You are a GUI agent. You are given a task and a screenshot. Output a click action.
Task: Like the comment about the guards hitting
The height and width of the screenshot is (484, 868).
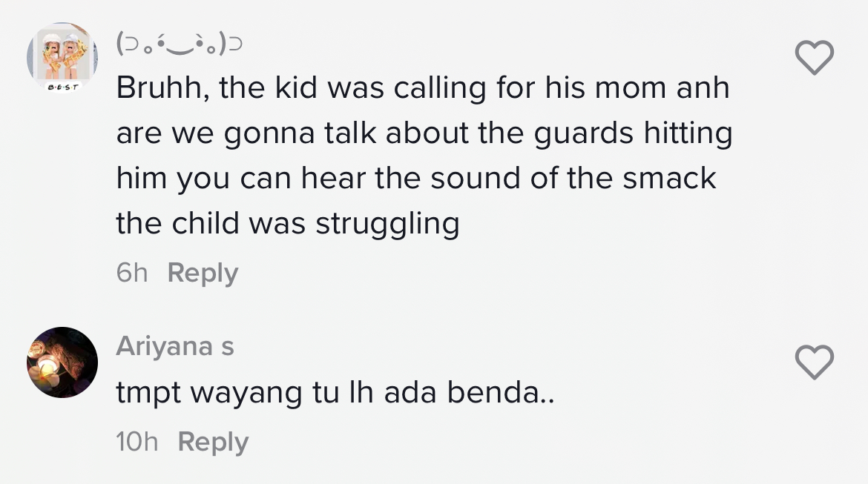coord(814,57)
